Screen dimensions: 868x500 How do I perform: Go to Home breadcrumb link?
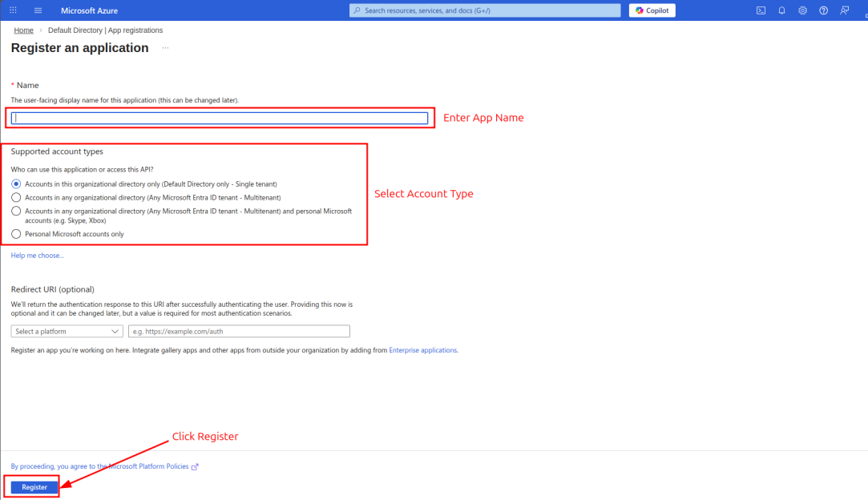(x=24, y=30)
